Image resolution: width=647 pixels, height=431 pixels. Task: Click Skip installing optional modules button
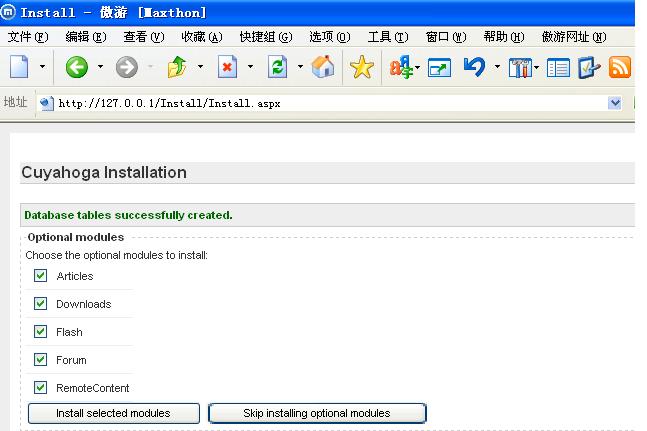pyautogui.click(x=317, y=413)
